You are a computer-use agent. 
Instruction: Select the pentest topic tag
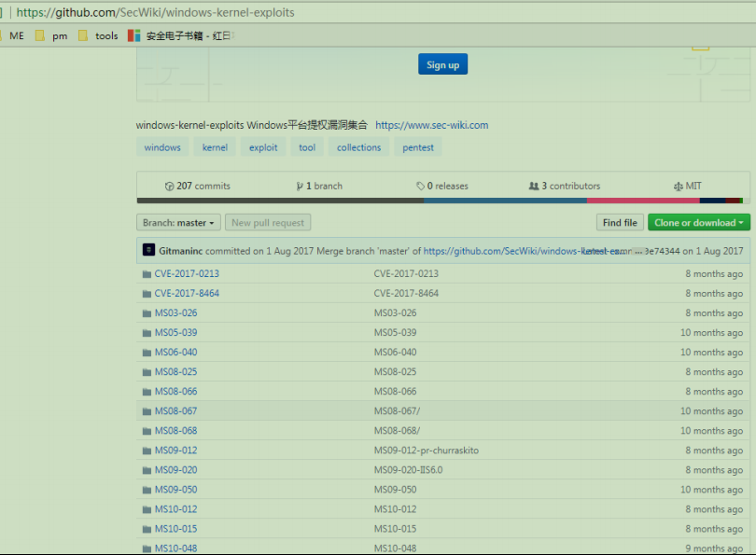[418, 147]
